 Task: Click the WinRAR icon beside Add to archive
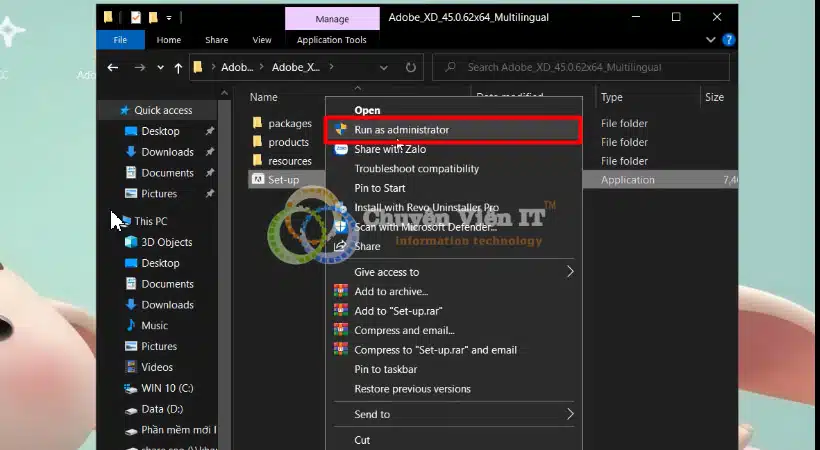pyautogui.click(x=341, y=291)
